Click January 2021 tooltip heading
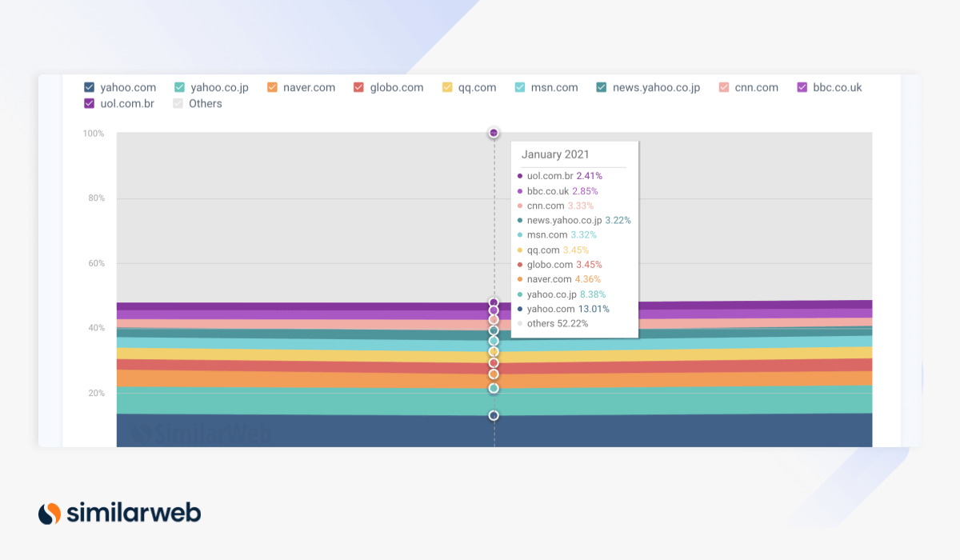 click(554, 154)
